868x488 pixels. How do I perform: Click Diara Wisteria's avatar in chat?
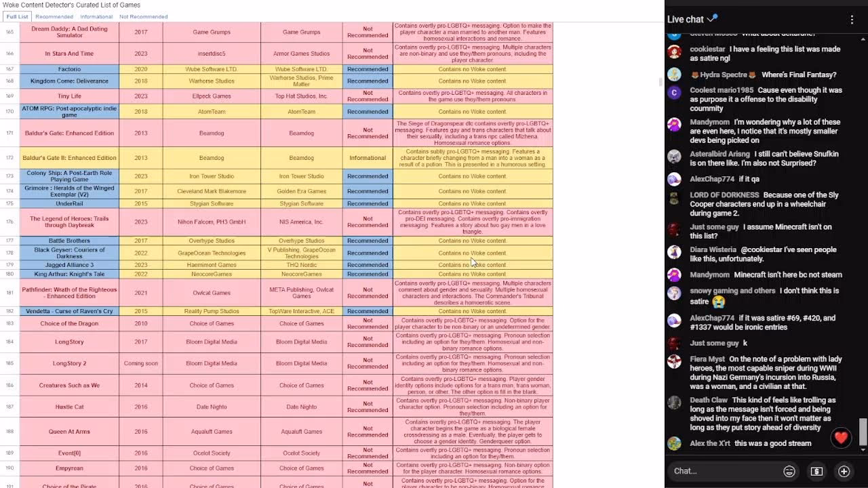click(x=674, y=252)
